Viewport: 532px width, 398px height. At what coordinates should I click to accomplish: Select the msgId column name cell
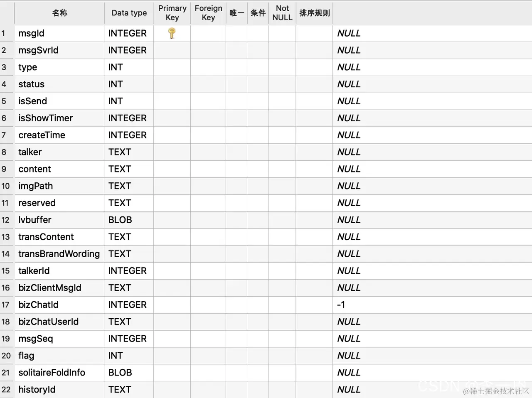click(59, 33)
